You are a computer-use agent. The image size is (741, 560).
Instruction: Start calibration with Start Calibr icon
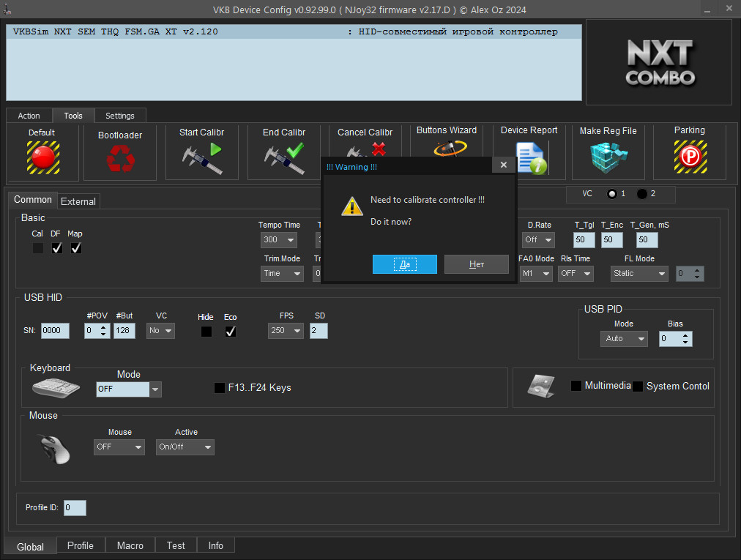point(202,158)
